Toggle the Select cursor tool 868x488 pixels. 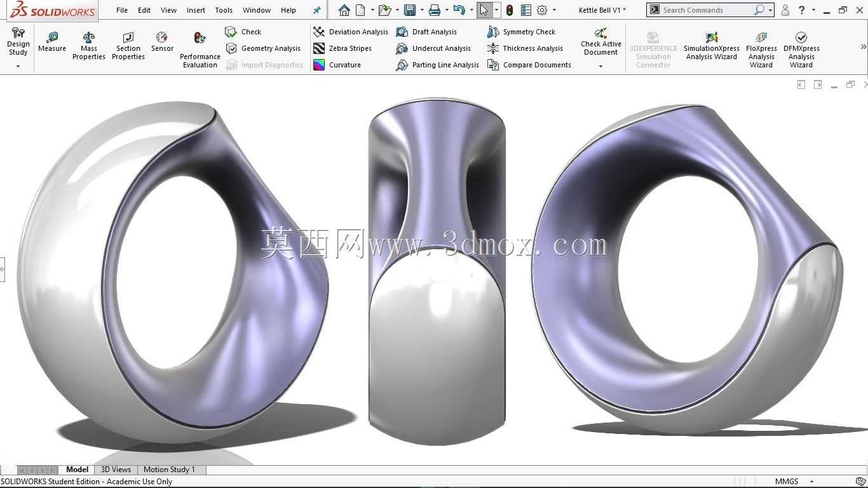pyautogui.click(x=484, y=10)
